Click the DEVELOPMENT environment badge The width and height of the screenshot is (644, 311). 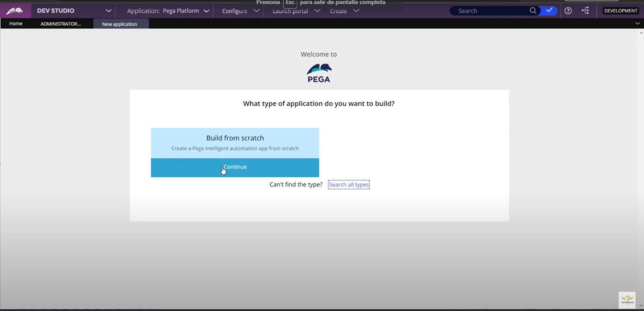point(621,11)
